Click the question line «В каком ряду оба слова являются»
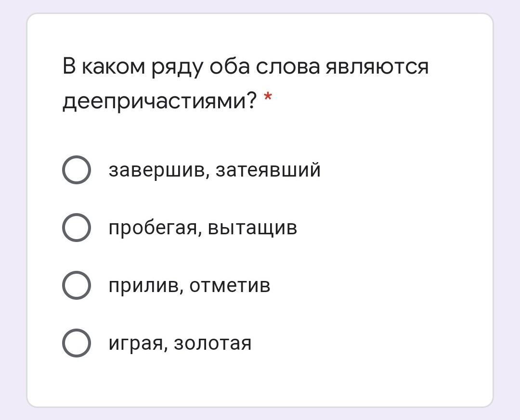 [x=246, y=67]
